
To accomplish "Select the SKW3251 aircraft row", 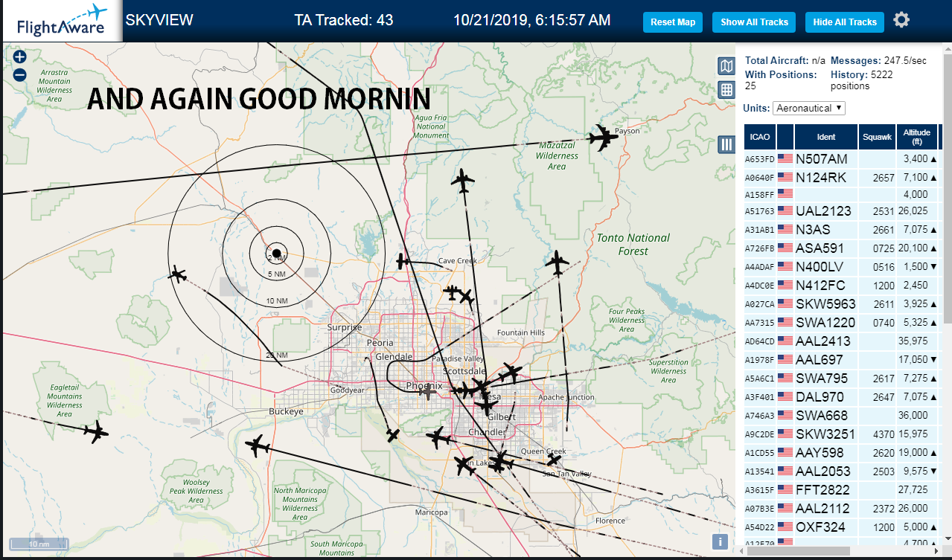I will point(842,434).
